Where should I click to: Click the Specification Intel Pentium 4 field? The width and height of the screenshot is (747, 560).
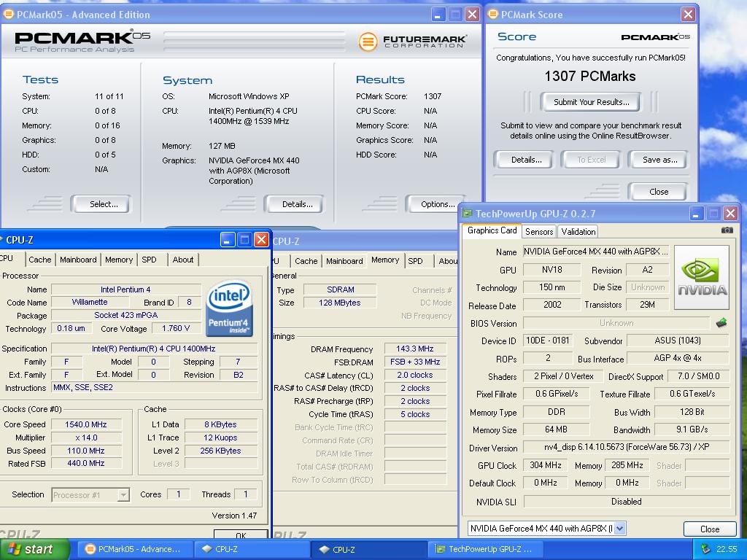click(x=153, y=349)
